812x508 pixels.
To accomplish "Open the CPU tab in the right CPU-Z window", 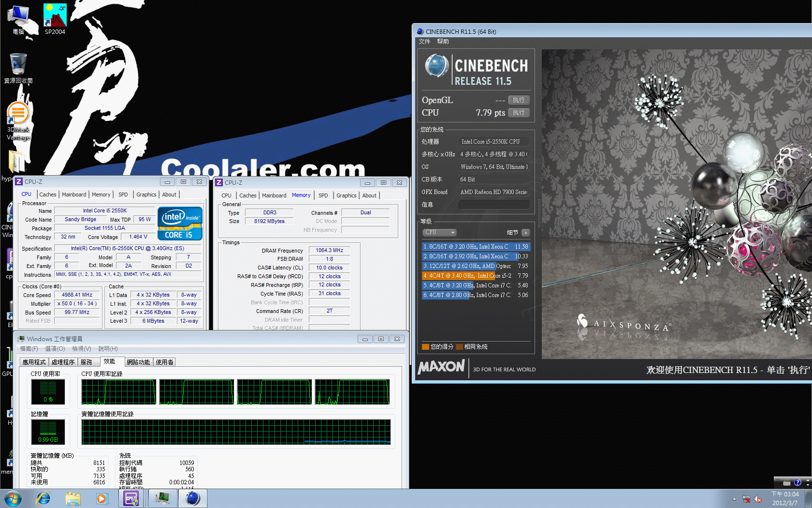I will [x=227, y=195].
